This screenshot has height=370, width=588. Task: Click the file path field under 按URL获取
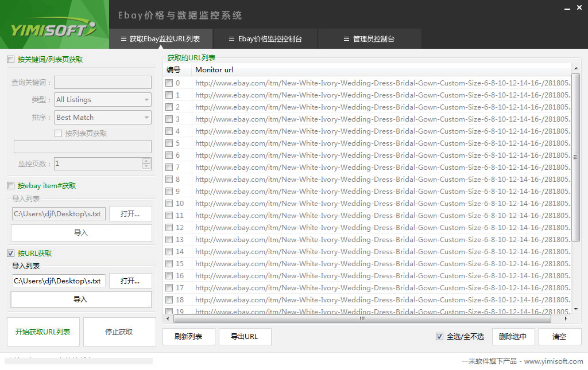(x=59, y=281)
